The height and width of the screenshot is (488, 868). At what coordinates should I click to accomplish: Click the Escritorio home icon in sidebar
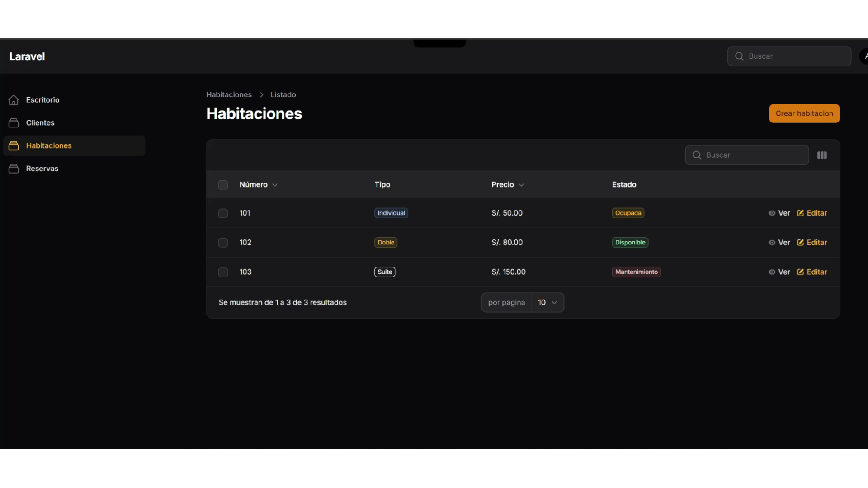pos(14,100)
